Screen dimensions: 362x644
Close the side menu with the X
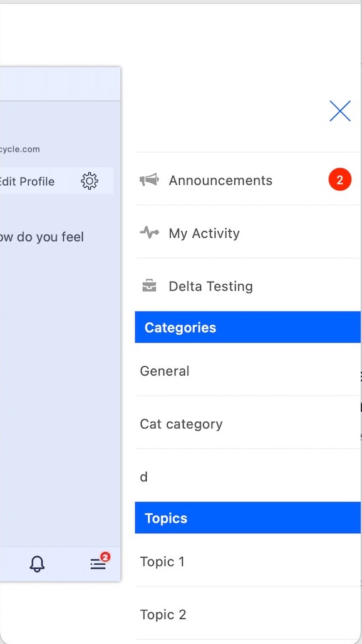click(340, 111)
